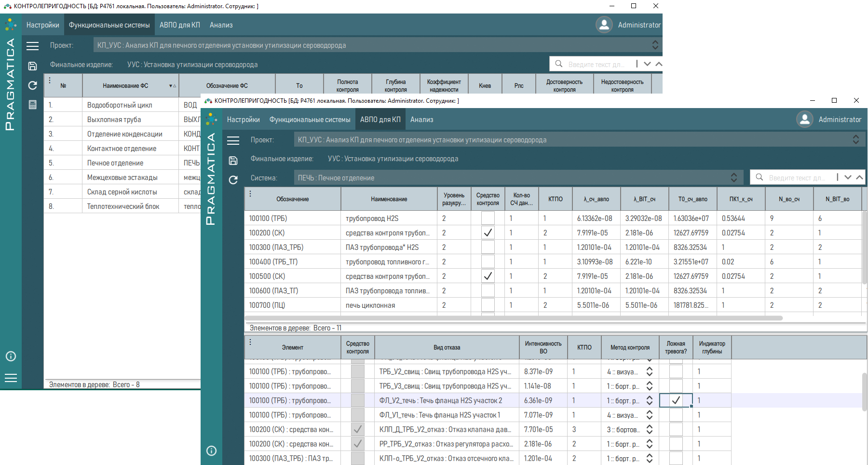Click the search text field in the front window
Viewport: 868px width, 465px height.
pos(797,178)
